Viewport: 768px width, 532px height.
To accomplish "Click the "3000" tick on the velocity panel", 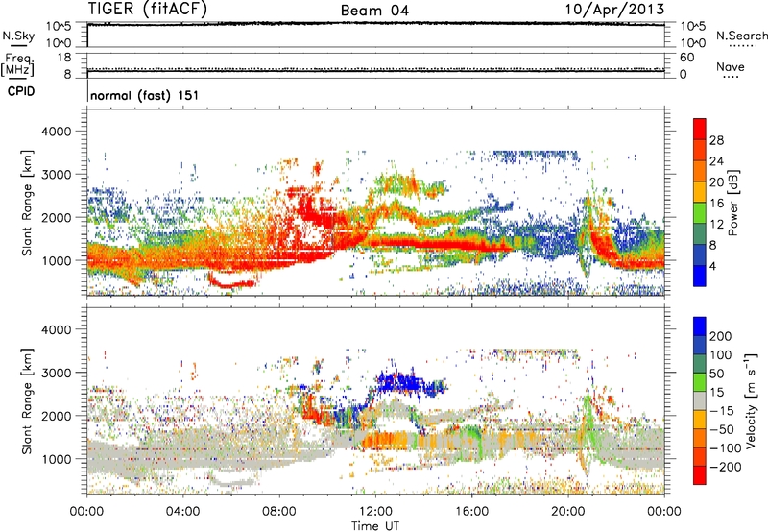I will point(56,373).
